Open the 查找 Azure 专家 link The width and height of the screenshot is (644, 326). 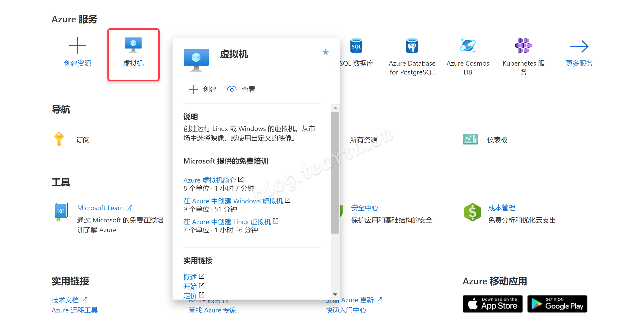point(213,310)
